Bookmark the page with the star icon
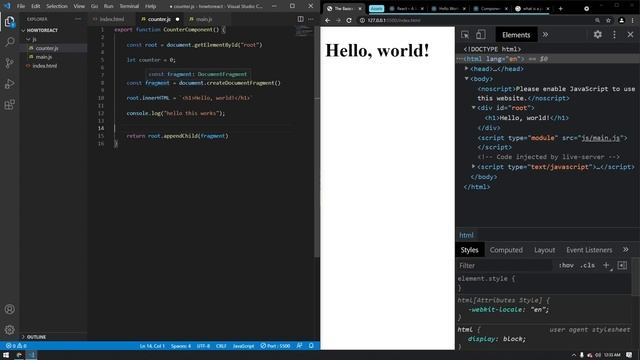640x360 pixels. (608, 20)
